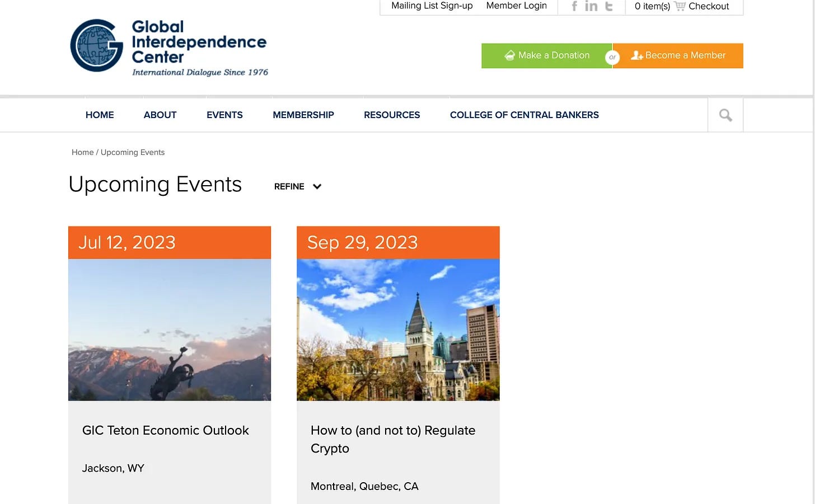Click Mailing List Sign-up link

coord(432,6)
